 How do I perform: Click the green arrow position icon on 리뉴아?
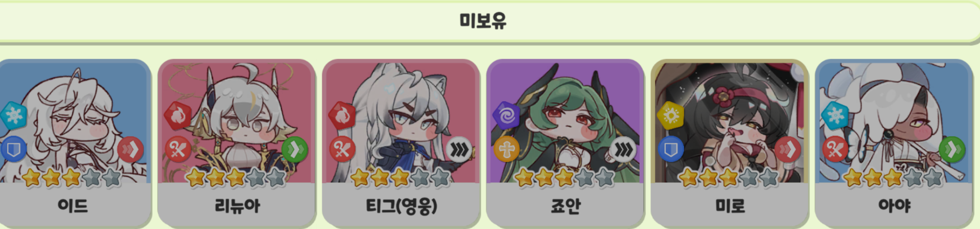coord(295,150)
